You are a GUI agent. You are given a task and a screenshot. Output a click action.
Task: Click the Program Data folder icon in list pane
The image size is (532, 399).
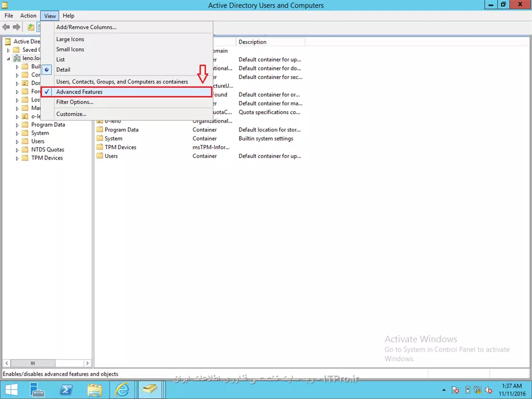(x=99, y=129)
